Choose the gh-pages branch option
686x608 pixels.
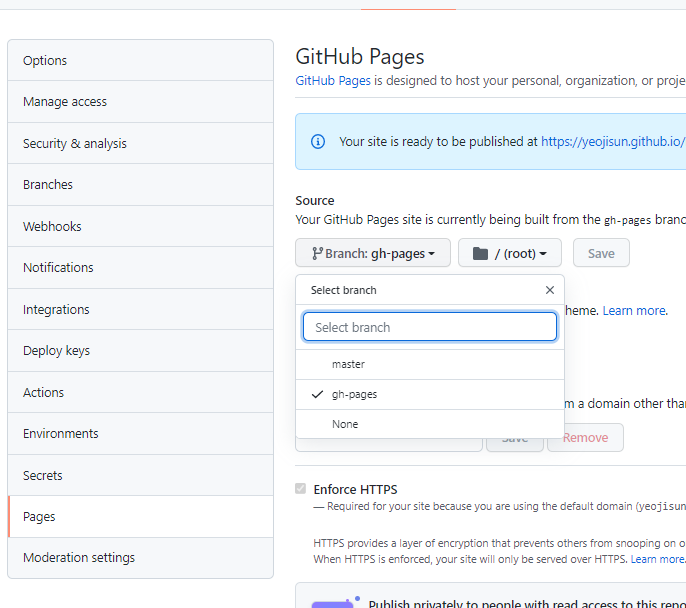point(430,394)
